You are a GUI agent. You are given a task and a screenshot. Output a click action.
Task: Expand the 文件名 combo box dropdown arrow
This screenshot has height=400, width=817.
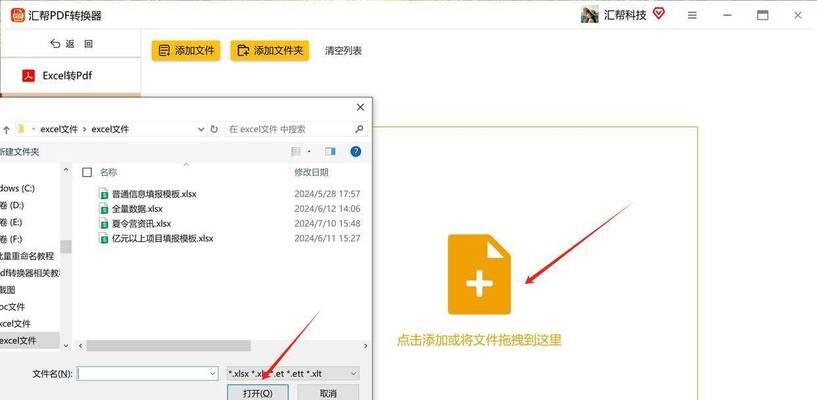point(213,373)
